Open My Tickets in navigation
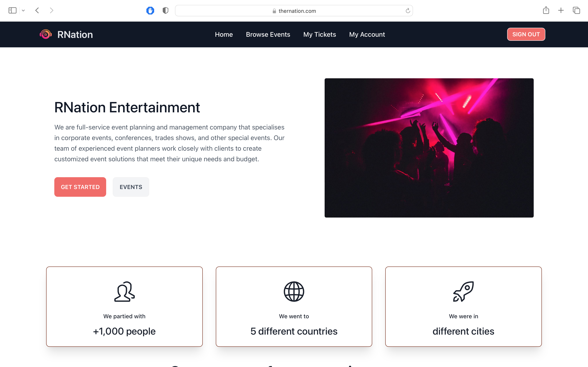The image size is (588, 367). 320,34
